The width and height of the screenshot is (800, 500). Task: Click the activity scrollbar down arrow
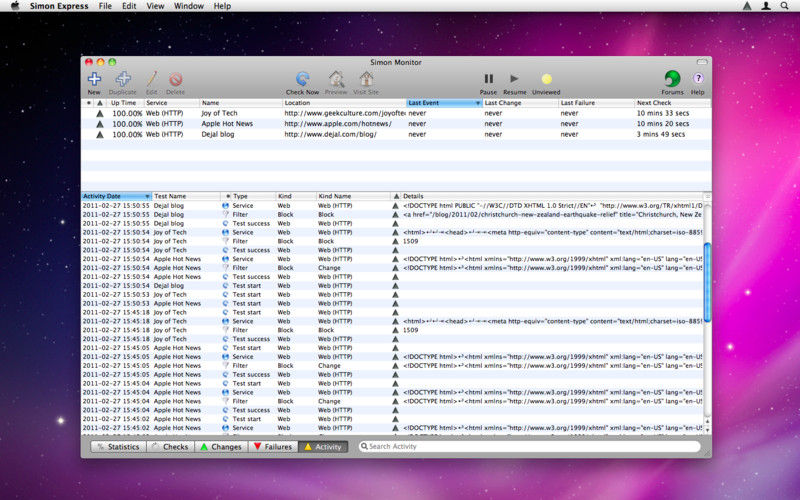click(x=707, y=430)
